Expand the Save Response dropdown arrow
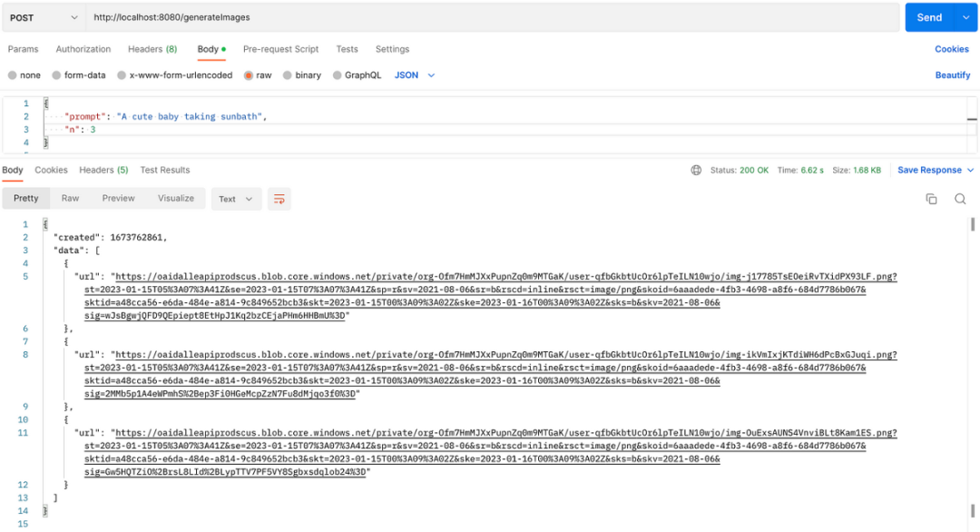The width and height of the screenshot is (980, 532). (x=971, y=170)
